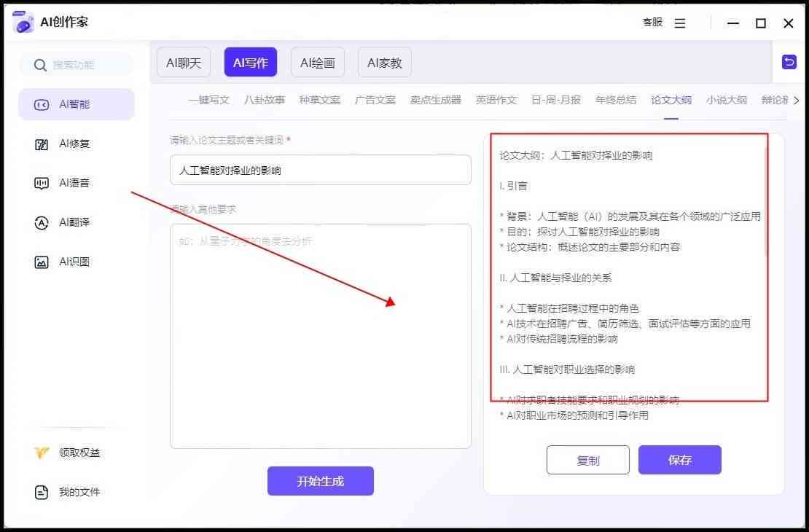The image size is (809, 532).
Task: Open AI语音 in the sidebar
Action: point(77,183)
